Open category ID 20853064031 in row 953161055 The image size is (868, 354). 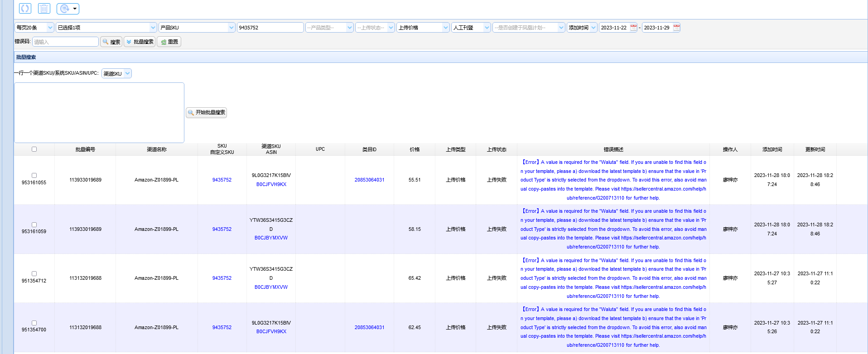[370, 180]
